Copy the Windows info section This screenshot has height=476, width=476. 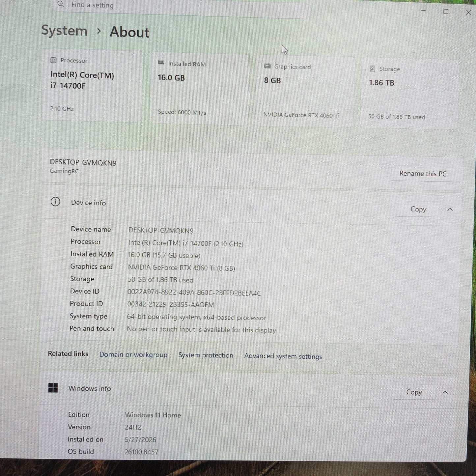(x=414, y=392)
